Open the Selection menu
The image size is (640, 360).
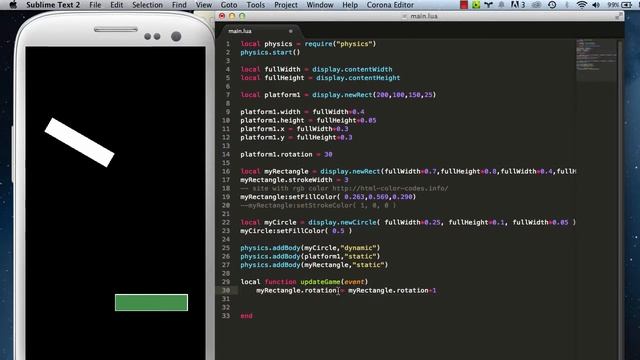point(147,5)
